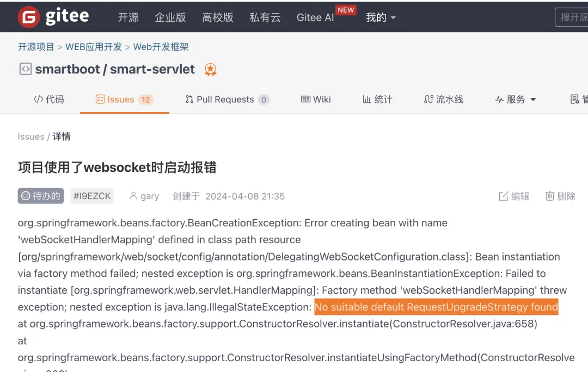
Task: Click the gary author avatar icon
Action: (x=133, y=196)
